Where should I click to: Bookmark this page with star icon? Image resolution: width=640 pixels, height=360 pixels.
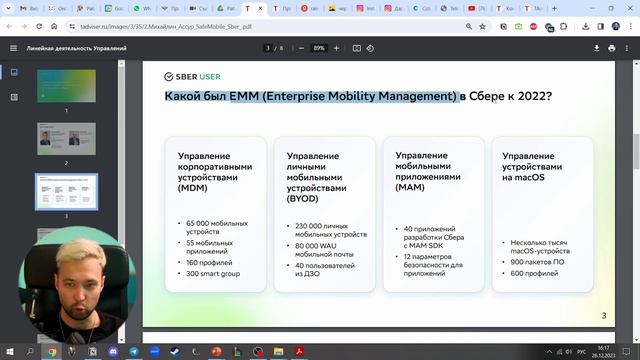click(x=482, y=26)
